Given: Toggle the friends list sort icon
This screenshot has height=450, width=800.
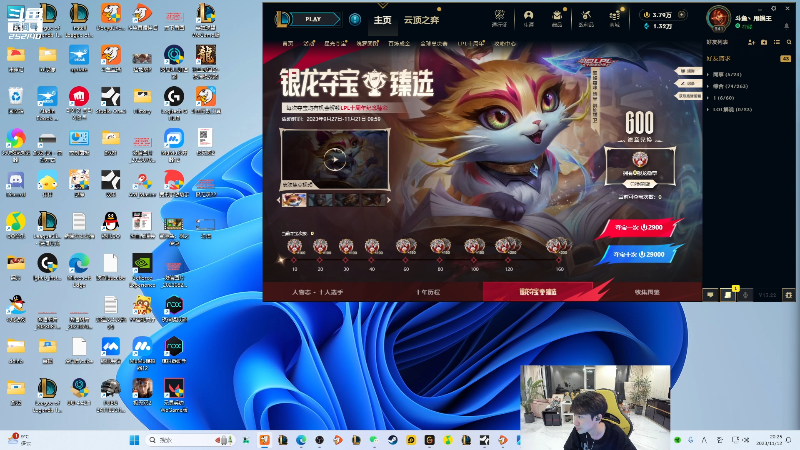Looking at the screenshot, I should tap(777, 42).
